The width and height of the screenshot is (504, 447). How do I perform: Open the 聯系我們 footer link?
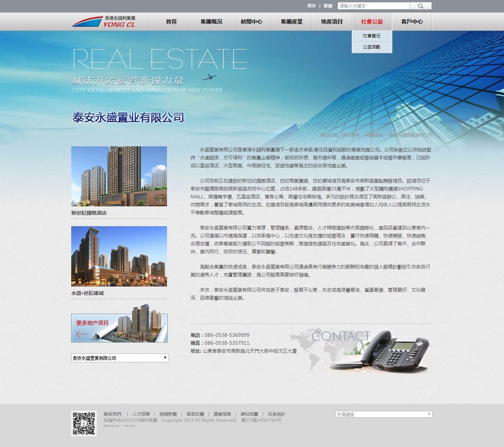point(113,414)
